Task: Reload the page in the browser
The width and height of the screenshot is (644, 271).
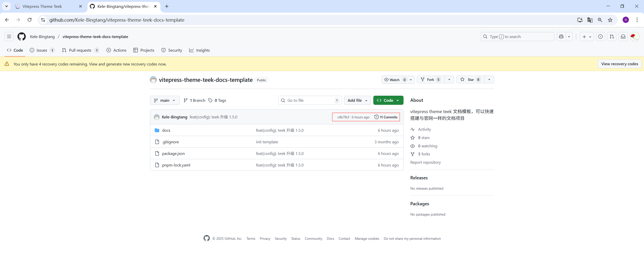Action: click(x=29, y=20)
